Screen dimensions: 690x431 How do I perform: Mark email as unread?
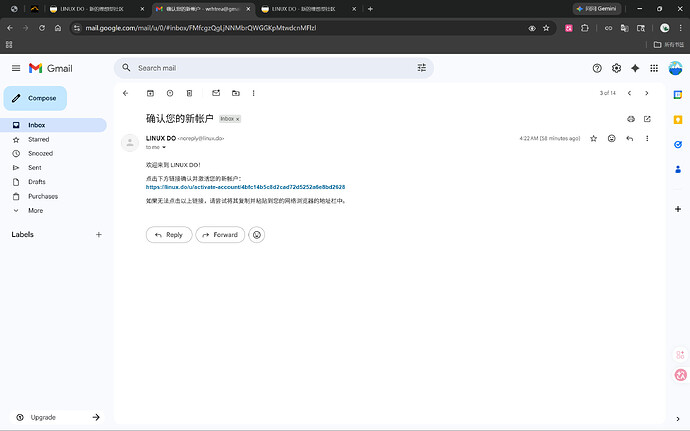[216, 93]
